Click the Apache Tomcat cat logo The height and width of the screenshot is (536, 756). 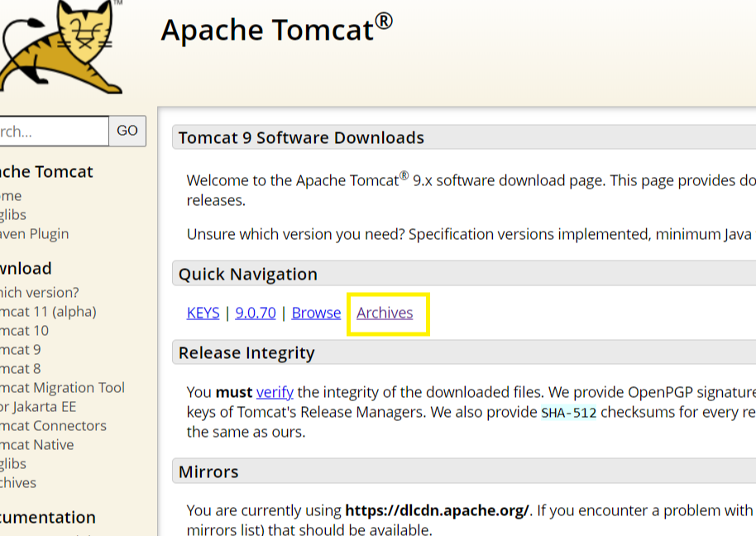point(60,47)
